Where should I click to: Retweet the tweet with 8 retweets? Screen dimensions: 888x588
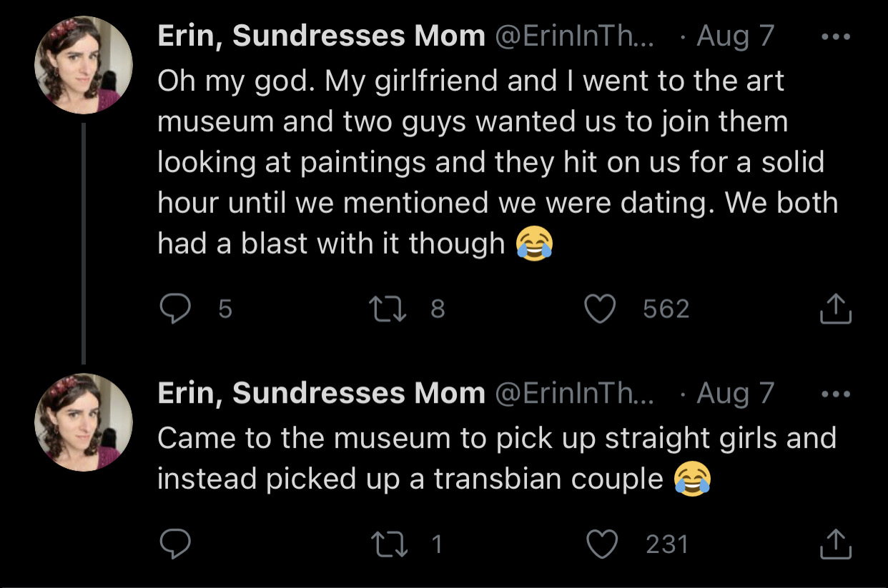(x=385, y=309)
